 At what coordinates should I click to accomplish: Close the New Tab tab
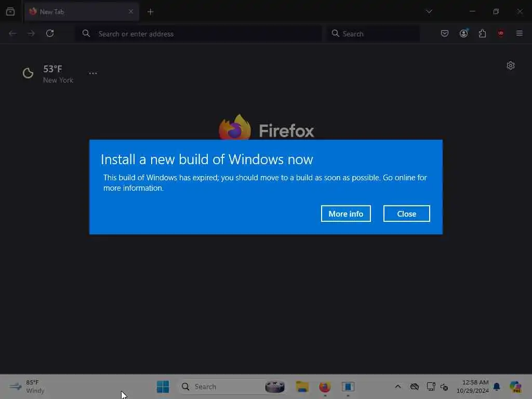[130, 11]
